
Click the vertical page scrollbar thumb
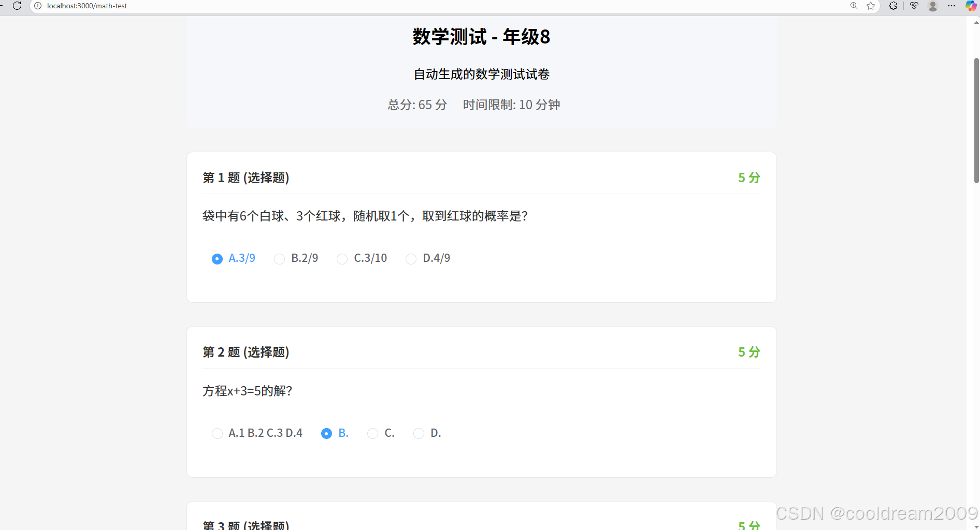coord(976,121)
